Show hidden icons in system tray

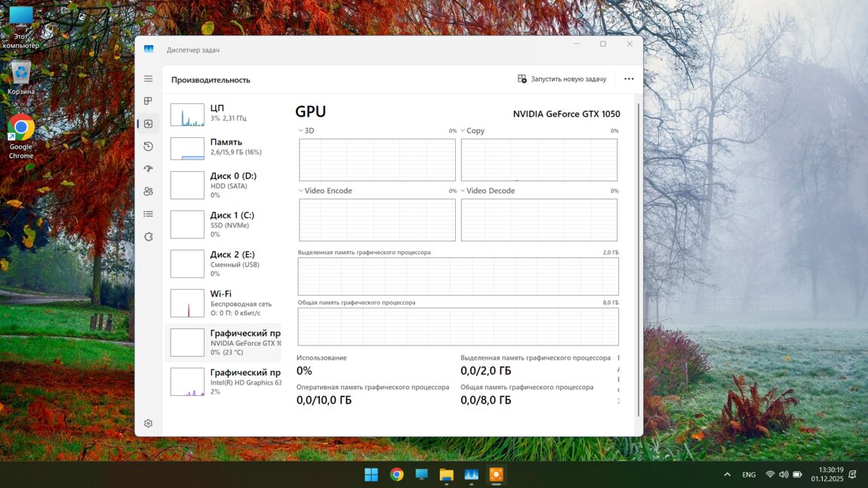click(727, 474)
